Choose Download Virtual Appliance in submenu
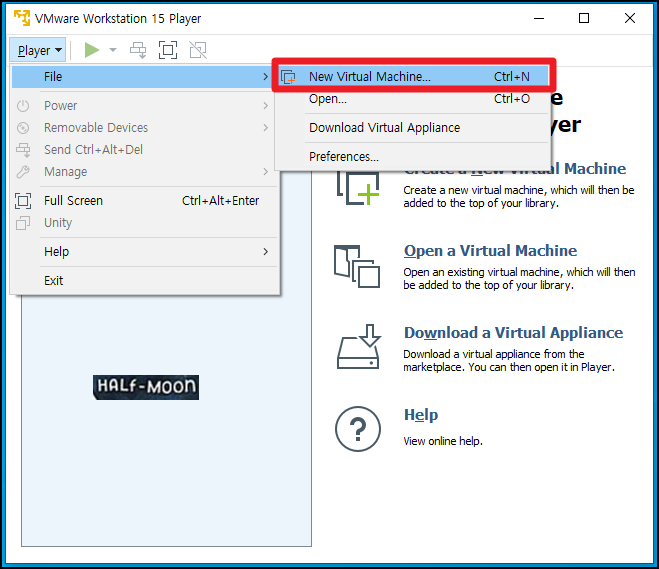Screen dimensions: 659x569 (414, 128)
